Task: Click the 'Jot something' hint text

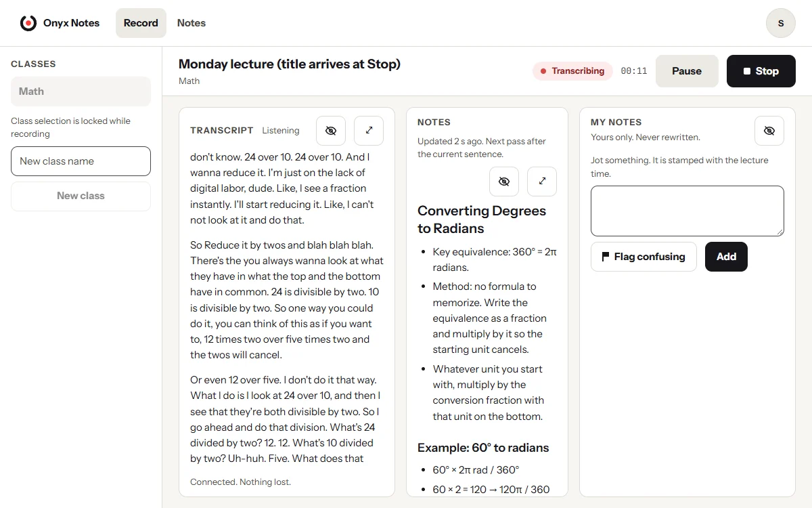Action: pos(679,167)
